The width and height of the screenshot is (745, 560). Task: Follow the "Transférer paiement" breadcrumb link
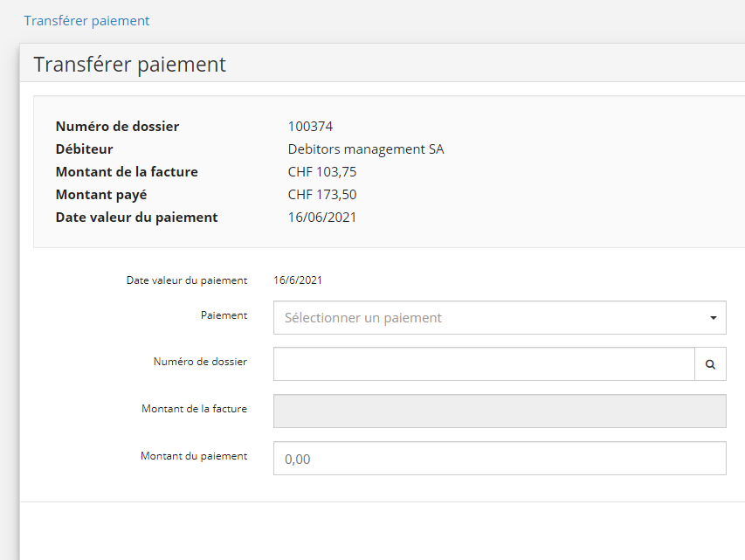click(x=86, y=20)
